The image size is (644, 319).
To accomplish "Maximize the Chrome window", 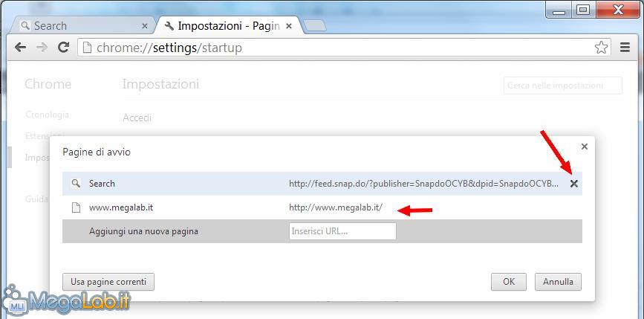I will click(x=583, y=10).
